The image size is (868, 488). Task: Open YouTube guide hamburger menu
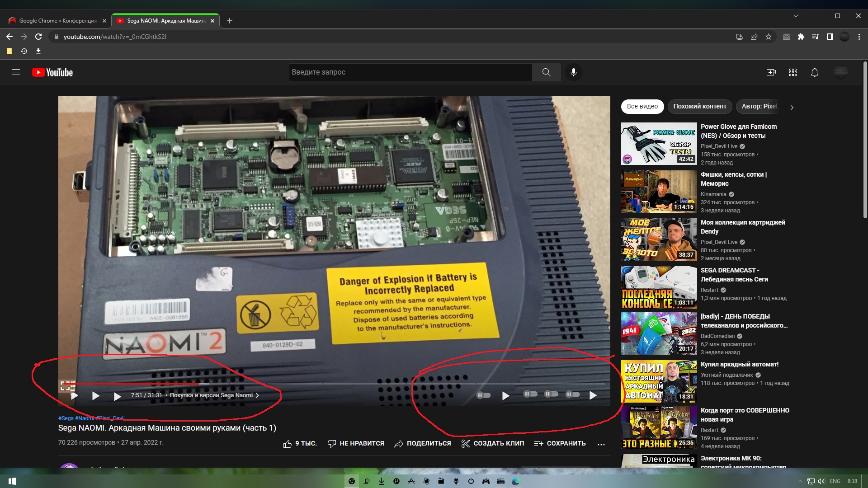pos(16,72)
